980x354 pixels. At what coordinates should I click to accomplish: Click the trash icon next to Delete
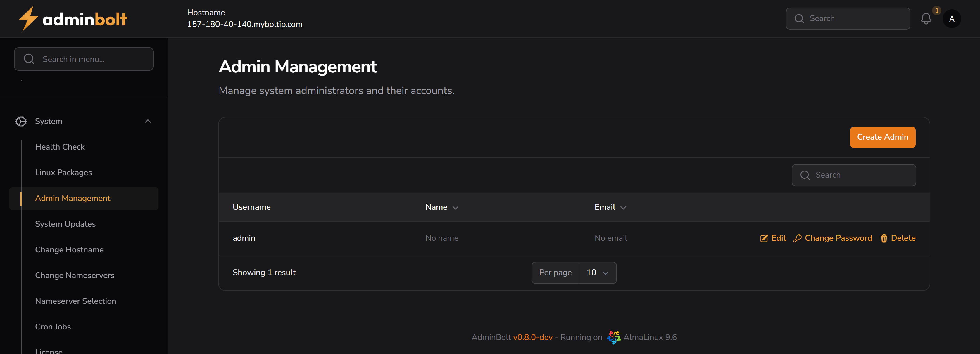(x=884, y=238)
